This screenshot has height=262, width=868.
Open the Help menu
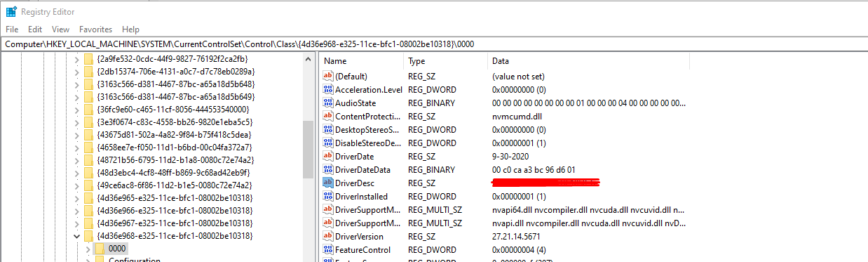coord(130,30)
